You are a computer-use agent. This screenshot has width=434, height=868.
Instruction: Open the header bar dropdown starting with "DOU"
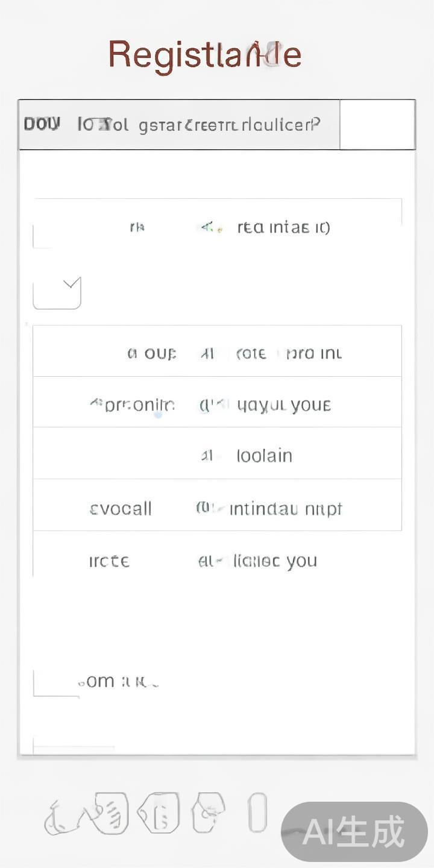coord(179,125)
